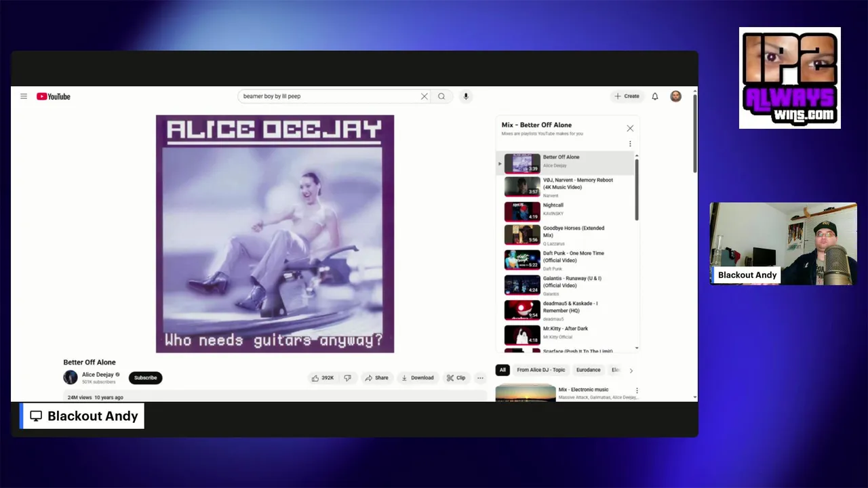Start voice search with microphone icon

[466, 96]
